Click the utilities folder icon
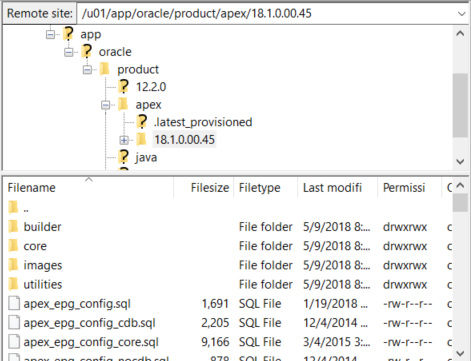 pos(13,284)
